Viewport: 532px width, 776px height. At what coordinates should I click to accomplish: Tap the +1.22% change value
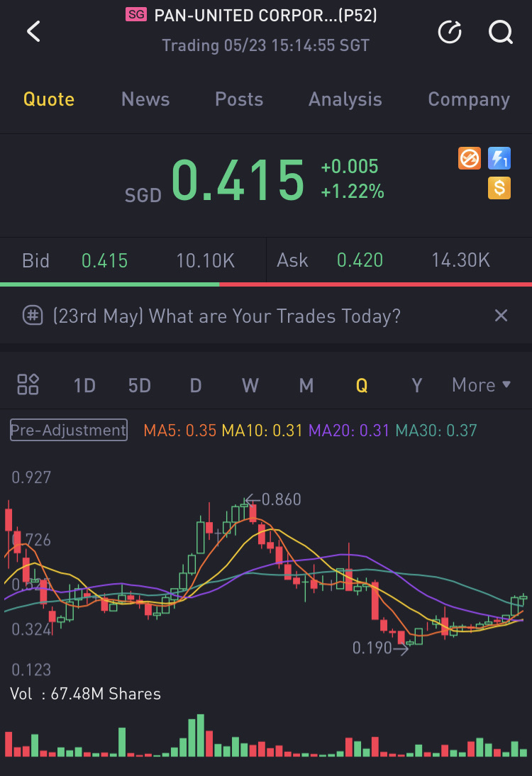[353, 192]
